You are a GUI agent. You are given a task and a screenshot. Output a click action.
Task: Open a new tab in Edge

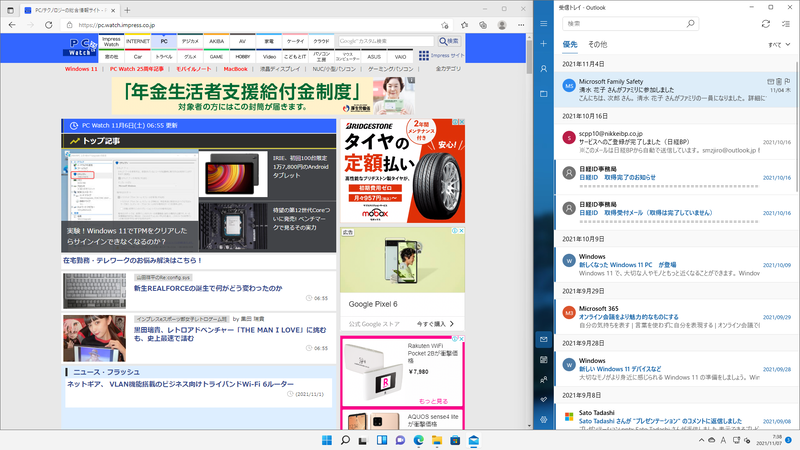[x=127, y=10]
